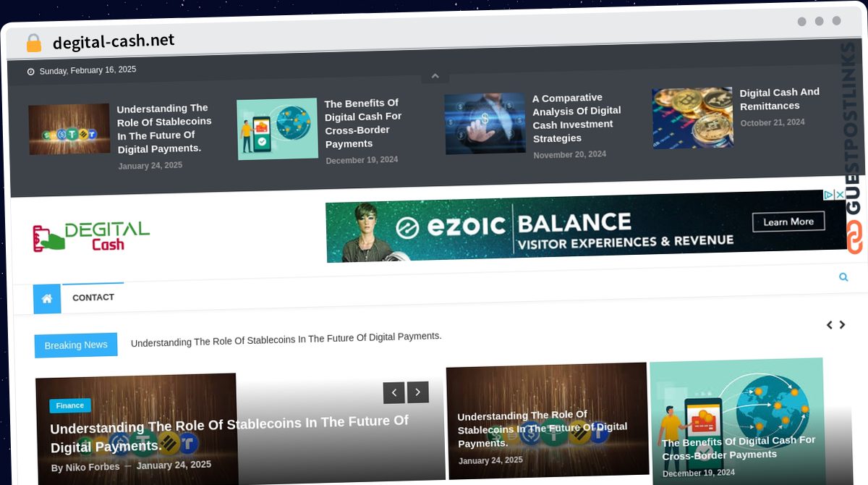Click the Ezoic Balance banner ad
Viewport: 868px width, 485px height.
584,226
